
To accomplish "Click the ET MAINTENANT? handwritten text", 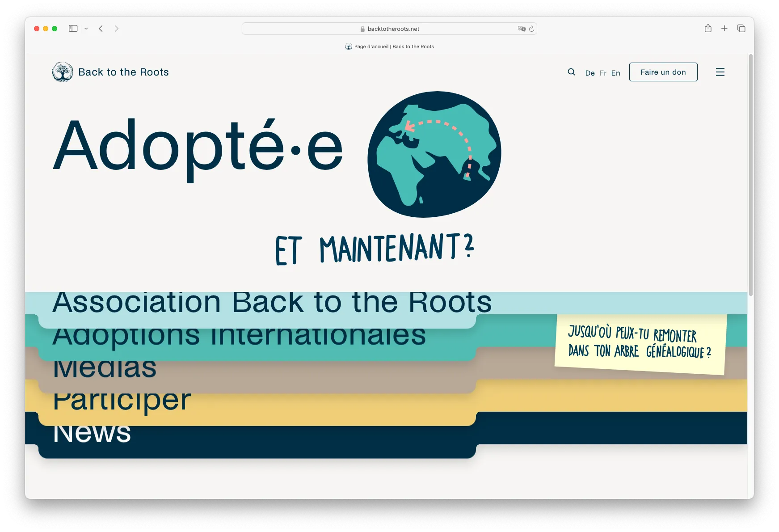I will click(375, 249).
